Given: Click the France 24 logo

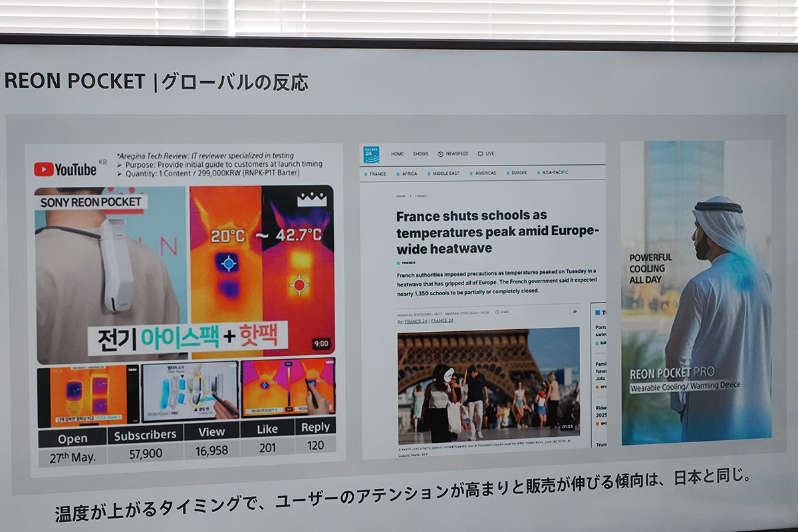Looking at the screenshot, I should click(x=371, y=154).
